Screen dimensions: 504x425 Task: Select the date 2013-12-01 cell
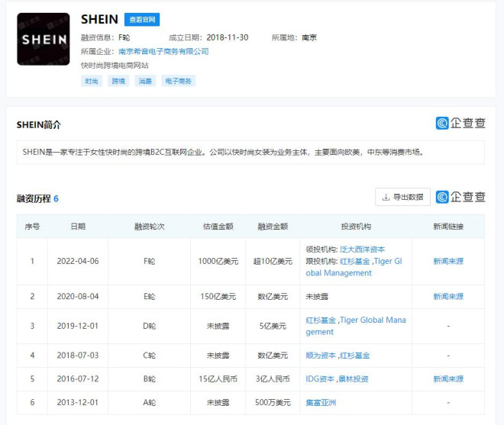point(78,402)
